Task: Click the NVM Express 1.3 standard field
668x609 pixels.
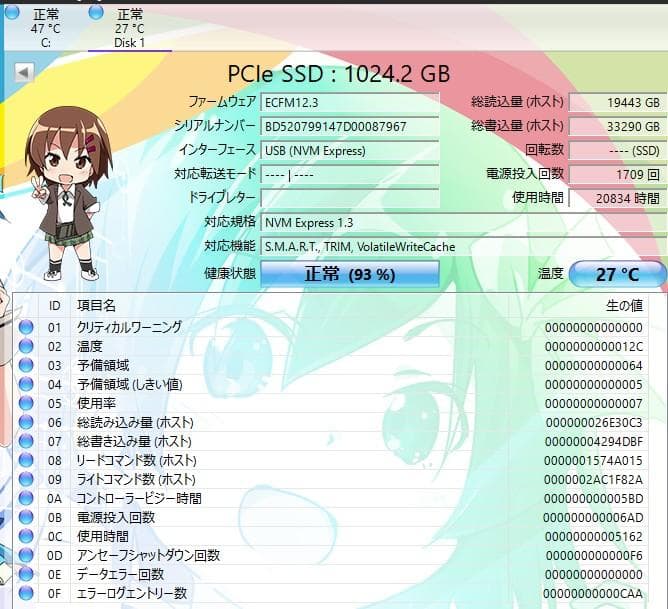Action: 464,223
